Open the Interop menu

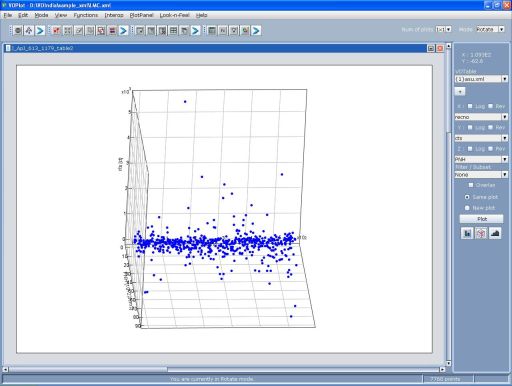tap(114, 15)
